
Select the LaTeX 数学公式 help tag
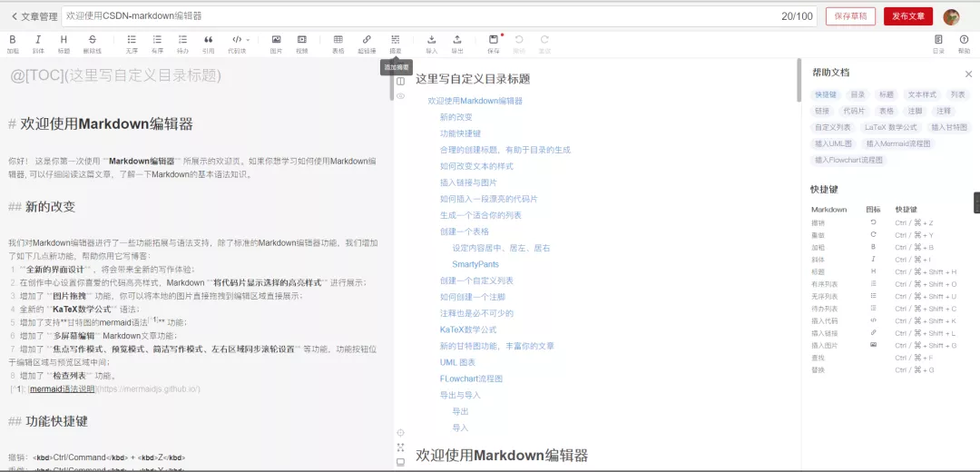coord(891,128)
